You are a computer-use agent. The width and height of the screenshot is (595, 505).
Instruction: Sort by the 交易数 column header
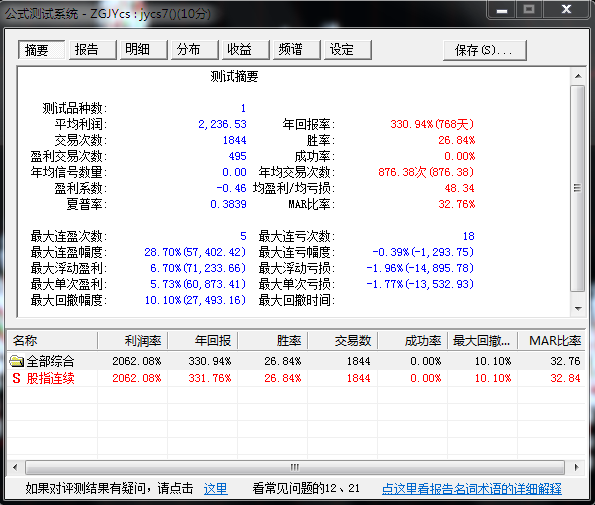coord(342,340)
